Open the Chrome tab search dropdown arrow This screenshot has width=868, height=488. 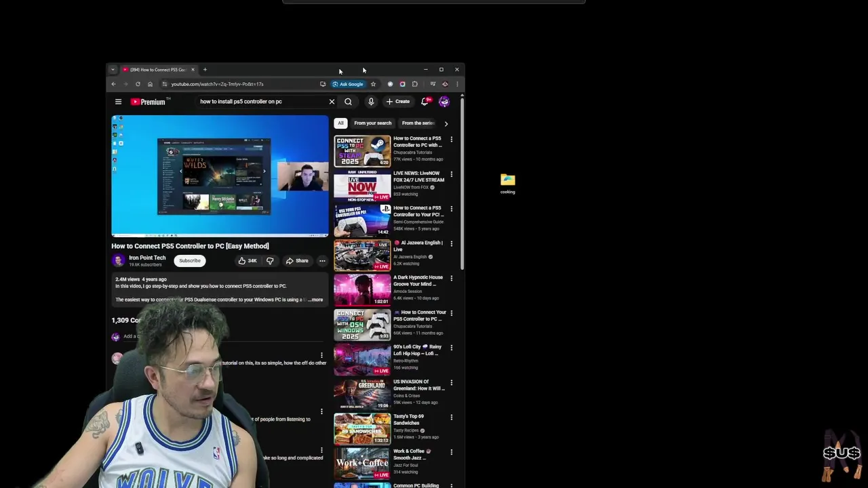[x=113, y=69]
